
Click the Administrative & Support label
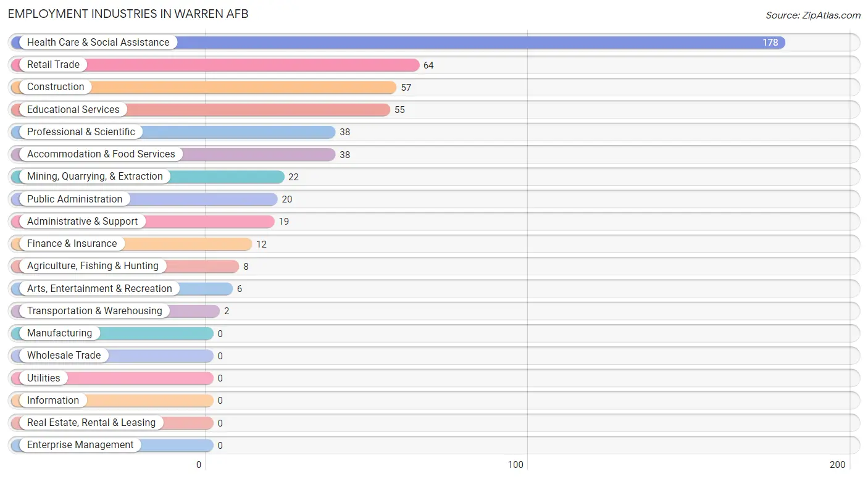click(x=82, y=221)
